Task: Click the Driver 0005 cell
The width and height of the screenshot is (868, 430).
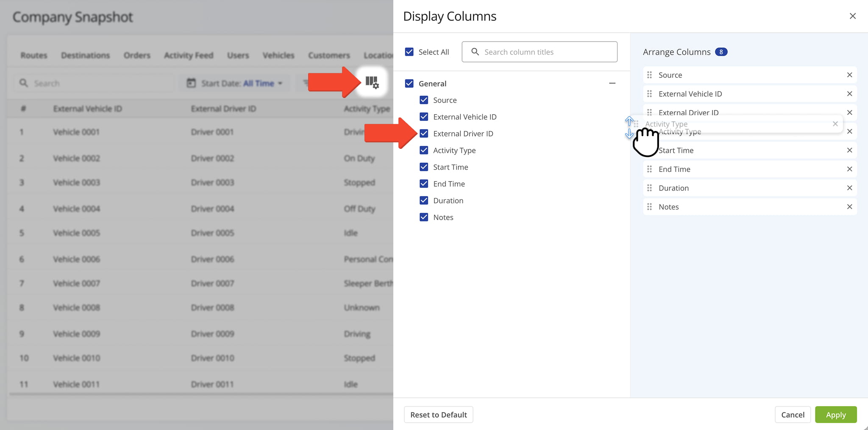Action: (212, 233)
